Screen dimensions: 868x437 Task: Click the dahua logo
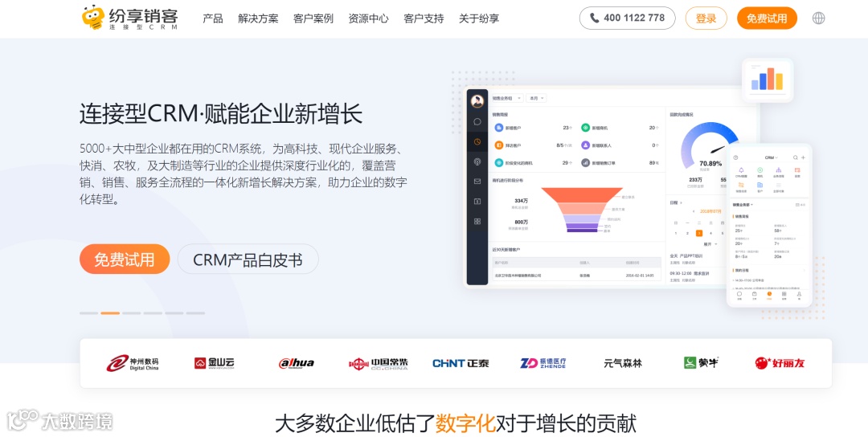[296, 363]
